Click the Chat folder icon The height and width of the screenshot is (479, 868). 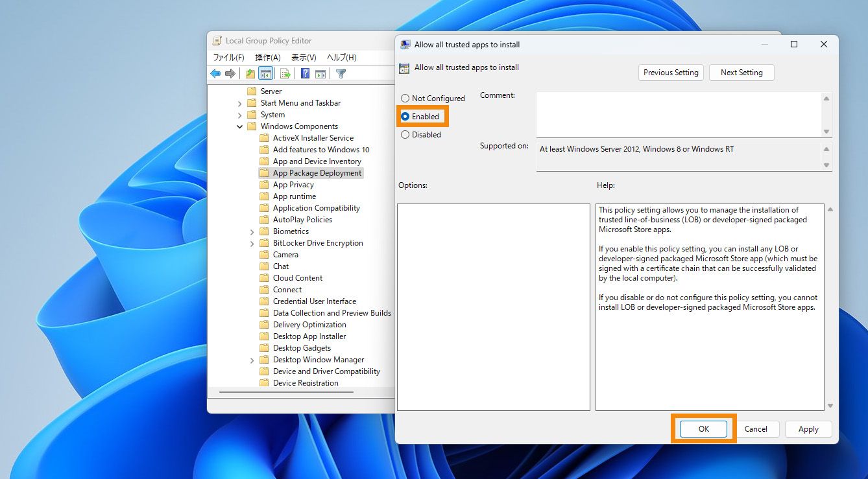coord(264,266)
